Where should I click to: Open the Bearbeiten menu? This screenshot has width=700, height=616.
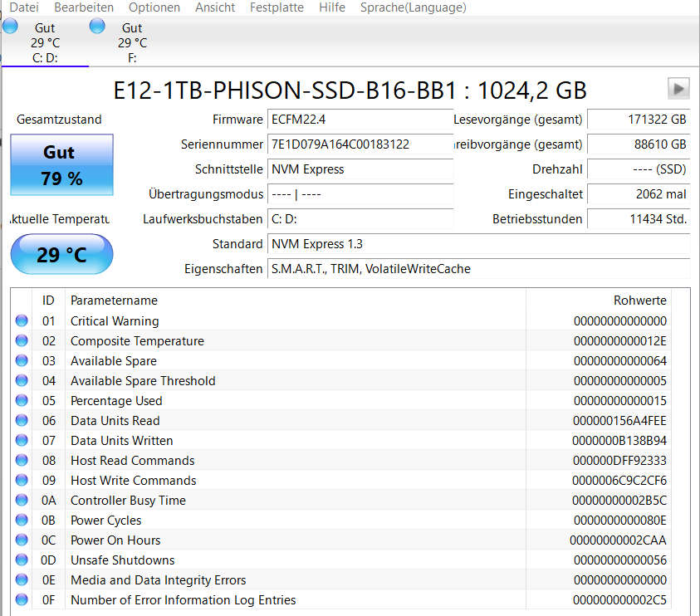(x=84, y=7)
